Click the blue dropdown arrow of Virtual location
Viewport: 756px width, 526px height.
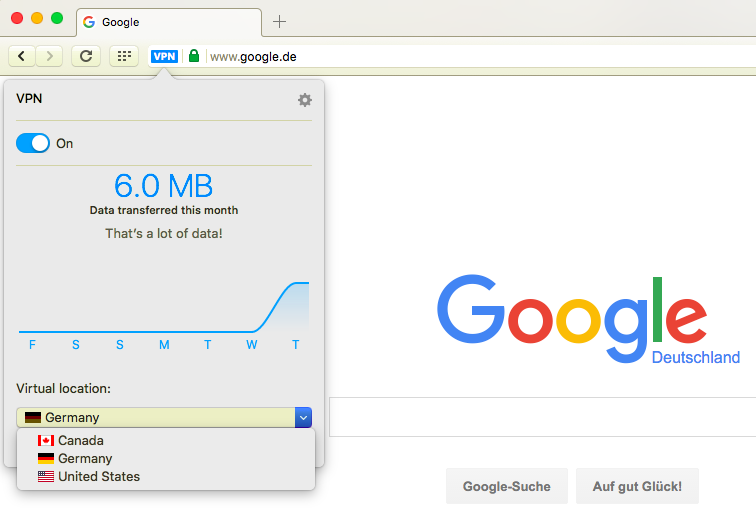(303, 418)
